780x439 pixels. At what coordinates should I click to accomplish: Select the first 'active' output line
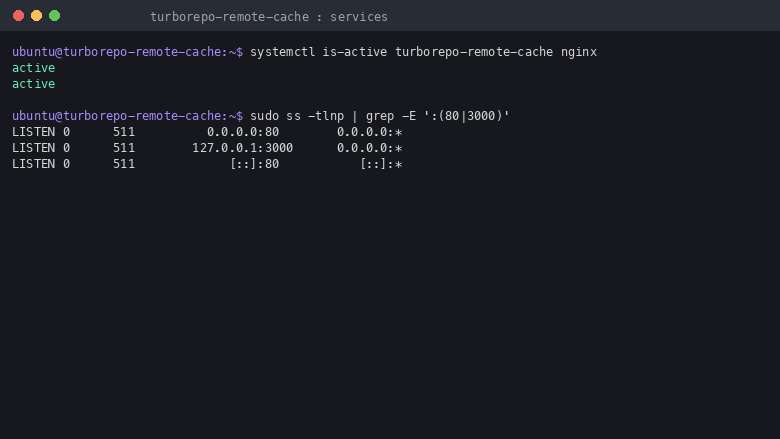coord(33,68)
